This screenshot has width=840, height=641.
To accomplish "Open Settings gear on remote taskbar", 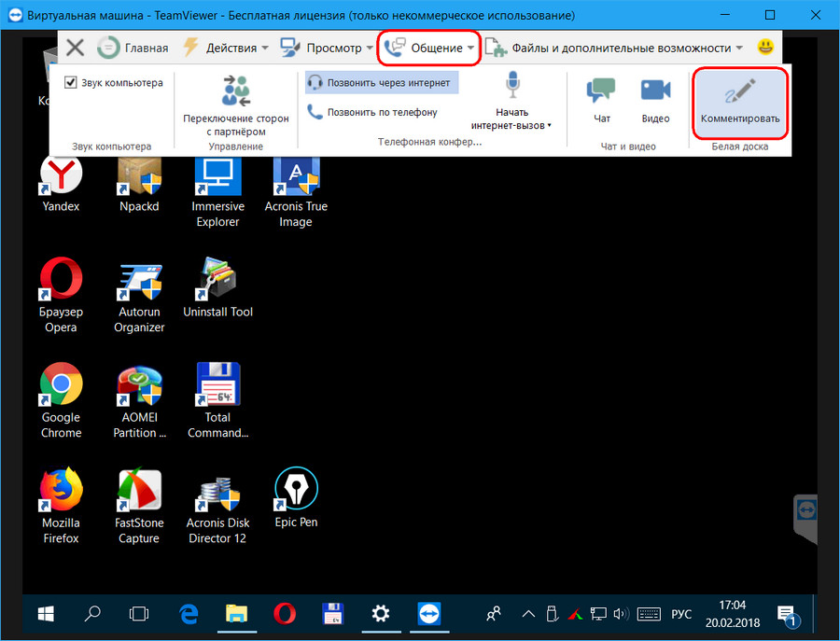I will 381,614.
